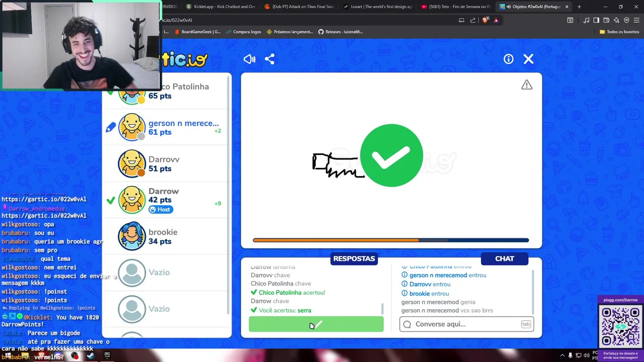
Task: Open the CHAT tab
Action: click(x=505, y=258)
